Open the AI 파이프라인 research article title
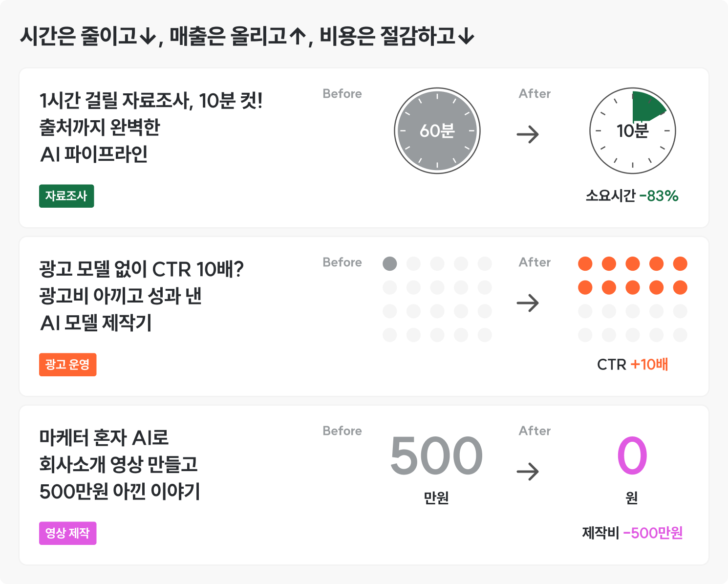Screen dimensions: 728x584 (x=151, y=127)
